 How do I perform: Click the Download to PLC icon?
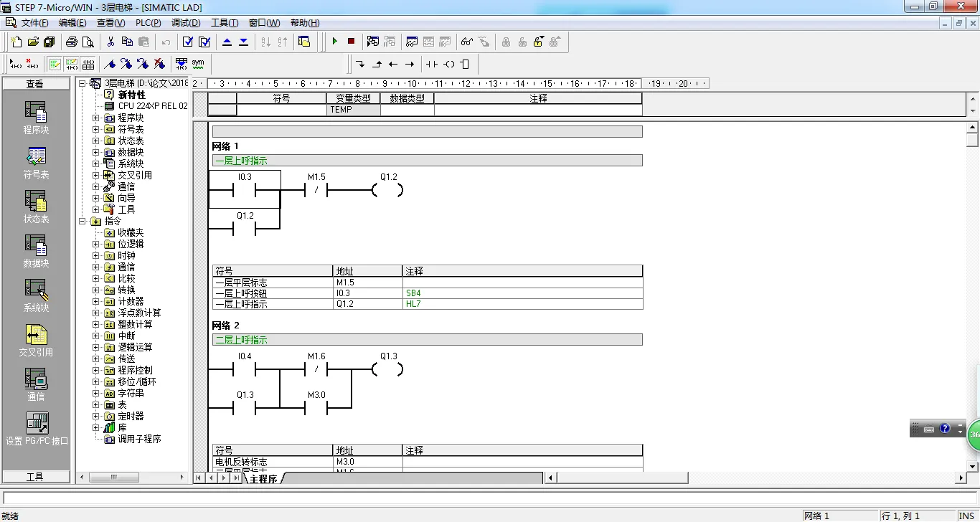click(x=244, y=42)
